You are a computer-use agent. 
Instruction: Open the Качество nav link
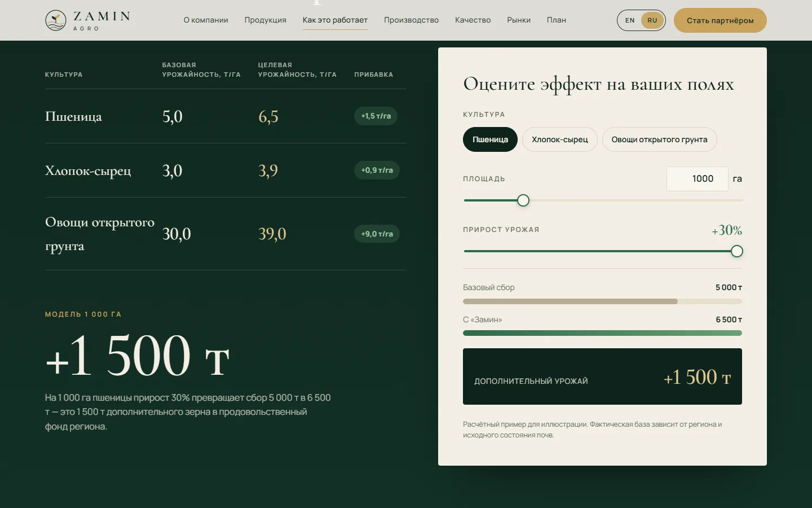(x=473, y=20)
